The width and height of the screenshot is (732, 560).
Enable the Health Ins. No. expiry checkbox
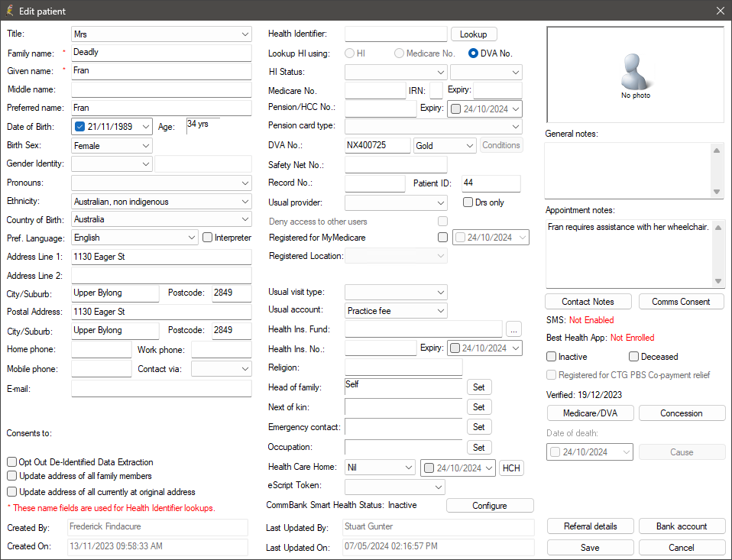[455, 348]
